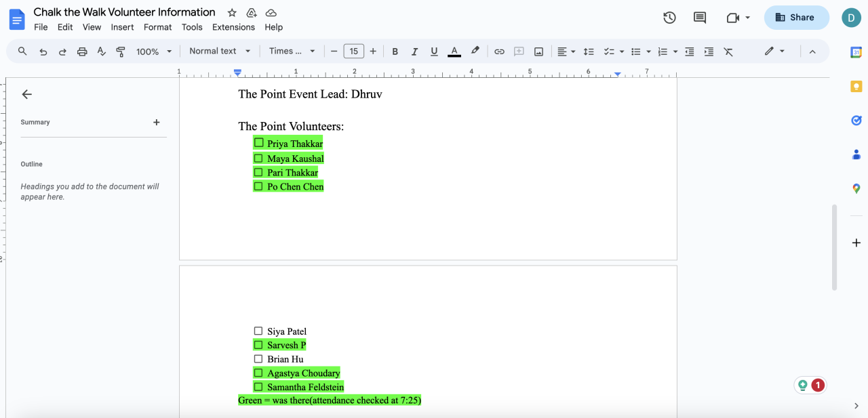View cloud document status
This screenshot has height=418, width=868.
[x=271, y=13]
